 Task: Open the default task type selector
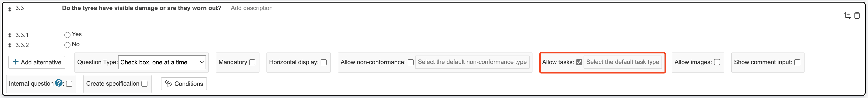point(622,62)
